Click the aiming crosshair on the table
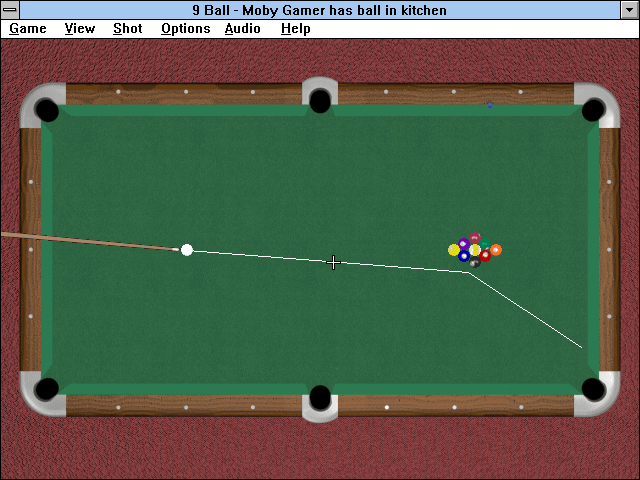The width and height of the screenshot is (640, 480). [x=333, y=262]
